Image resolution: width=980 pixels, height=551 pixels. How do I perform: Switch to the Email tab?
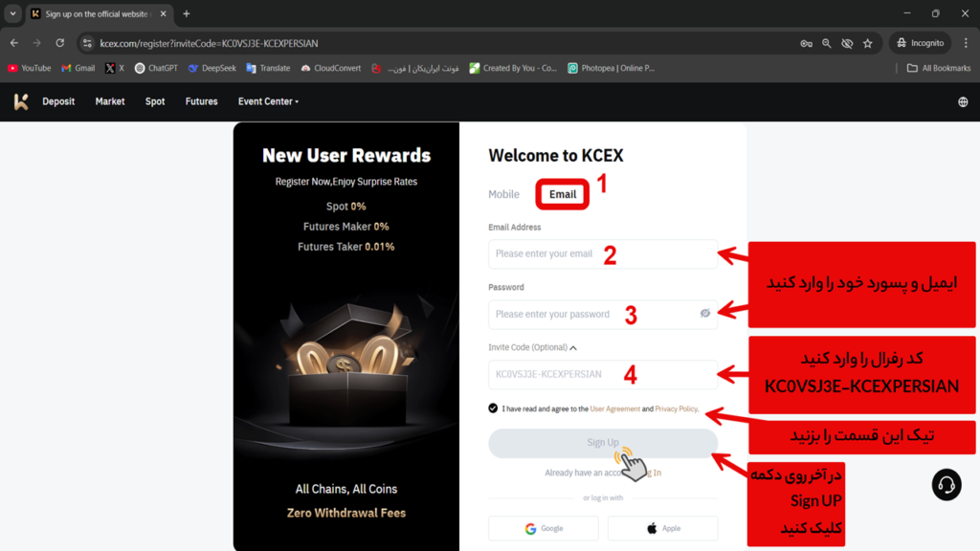[x=562, y=194]
